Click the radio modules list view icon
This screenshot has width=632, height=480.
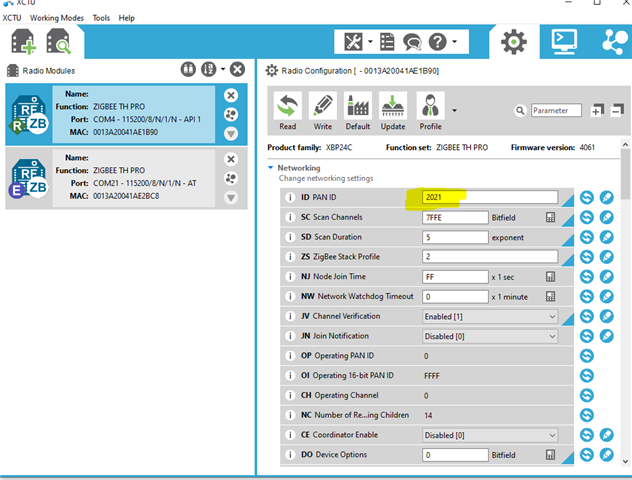188,70
